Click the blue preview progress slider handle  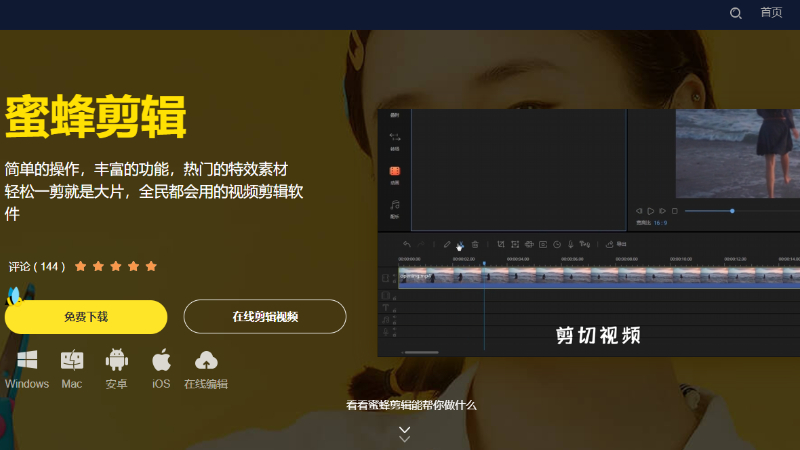(732, 211)
